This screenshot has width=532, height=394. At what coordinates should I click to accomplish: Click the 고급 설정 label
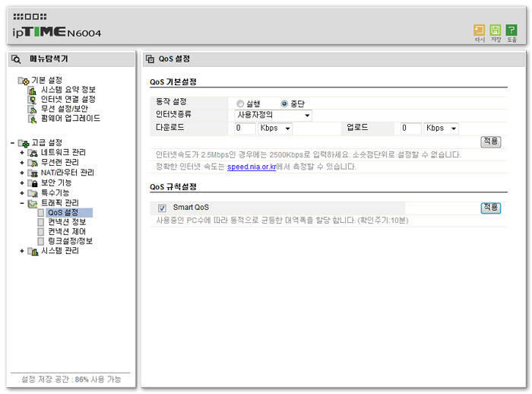(47, 143)
